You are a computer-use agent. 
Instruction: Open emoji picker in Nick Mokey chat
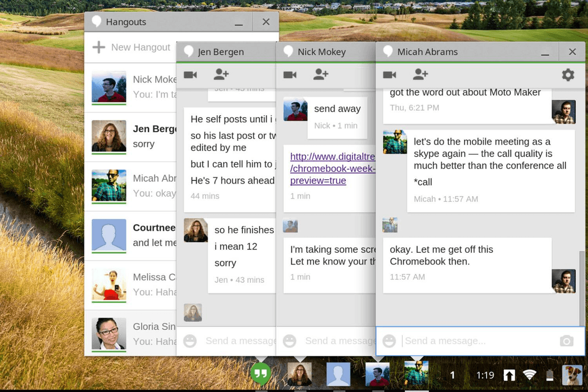(290, 341)
